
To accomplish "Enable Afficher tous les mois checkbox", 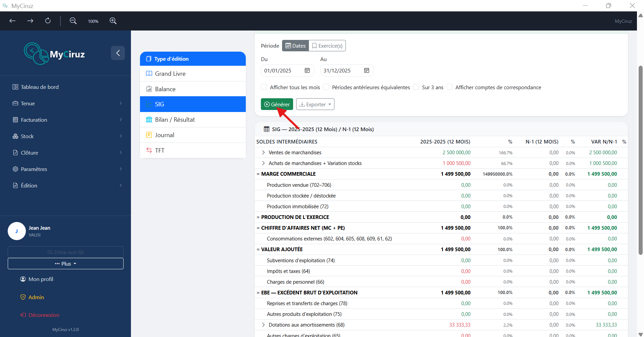I will (x=264, y=87).
